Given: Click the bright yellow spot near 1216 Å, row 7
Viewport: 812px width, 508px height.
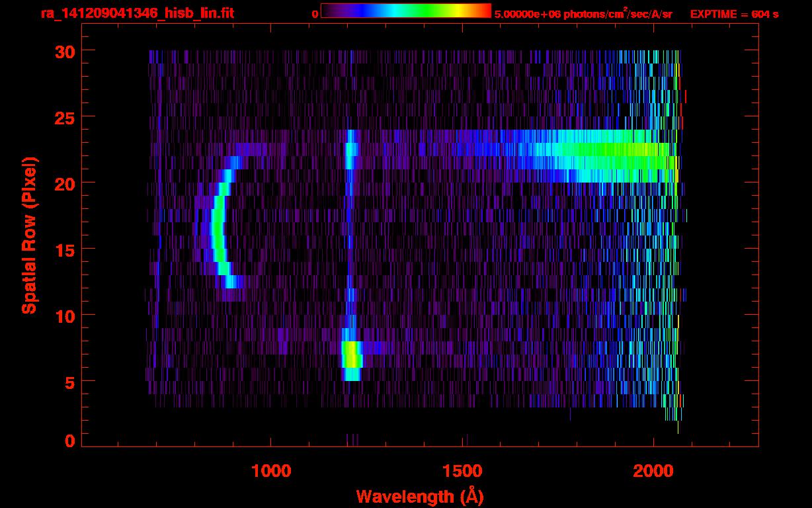Looking at the screenshot, I should (x=352, y=356).
